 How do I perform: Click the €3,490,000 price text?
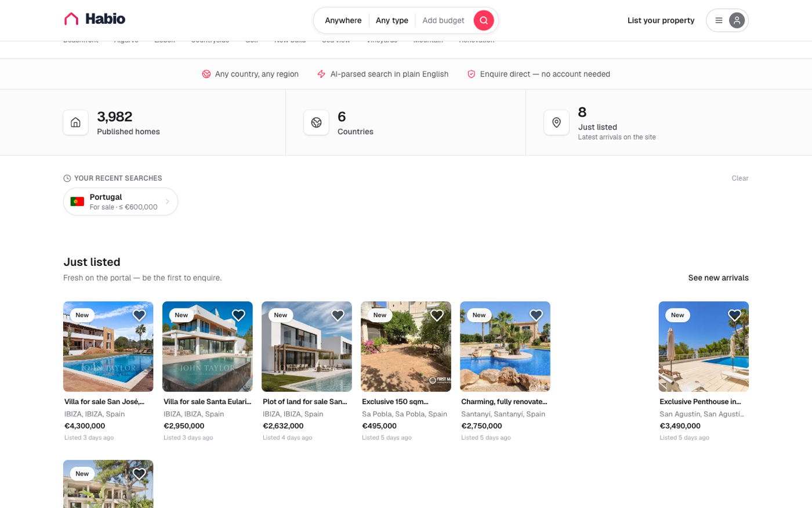click(x=680, y=426)
